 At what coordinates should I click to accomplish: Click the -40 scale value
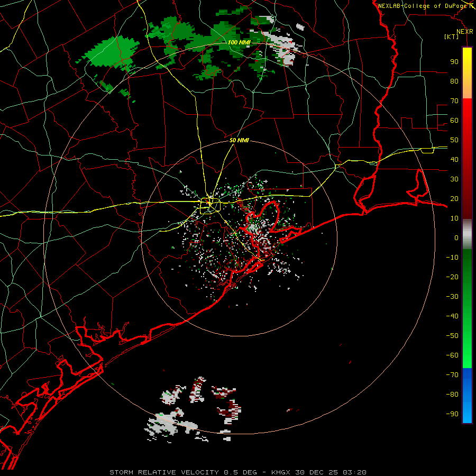(x=452, y=316)
